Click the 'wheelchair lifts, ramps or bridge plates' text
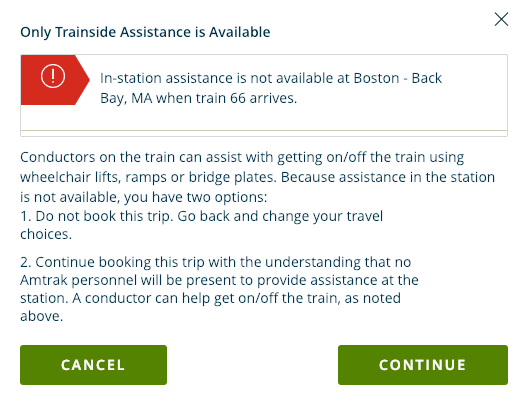This screenshot has height=401, width=519. 148,177
